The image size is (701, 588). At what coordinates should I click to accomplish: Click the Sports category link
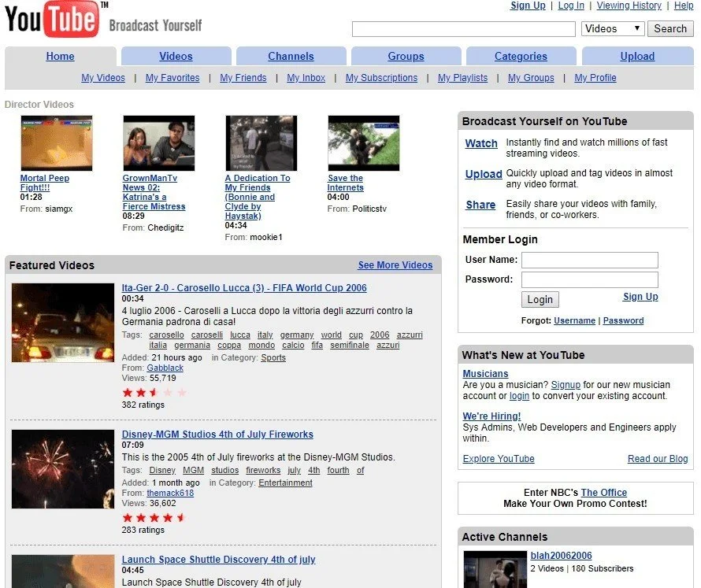273,357
